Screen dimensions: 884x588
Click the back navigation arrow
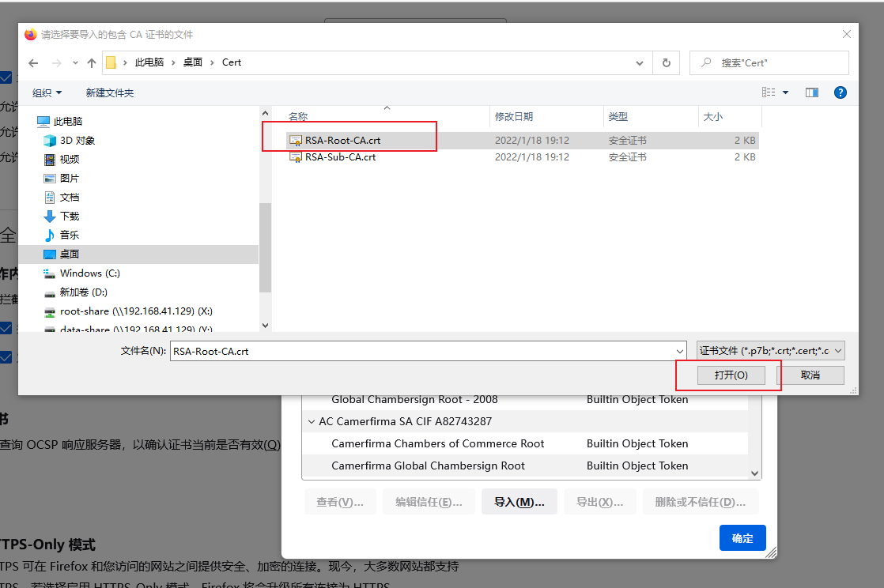(x=32, y=63)
